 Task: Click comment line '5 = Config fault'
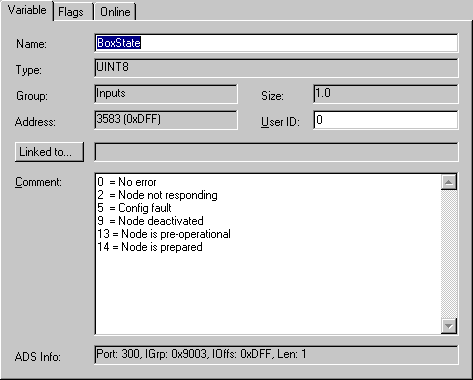[x=134, y=208]
